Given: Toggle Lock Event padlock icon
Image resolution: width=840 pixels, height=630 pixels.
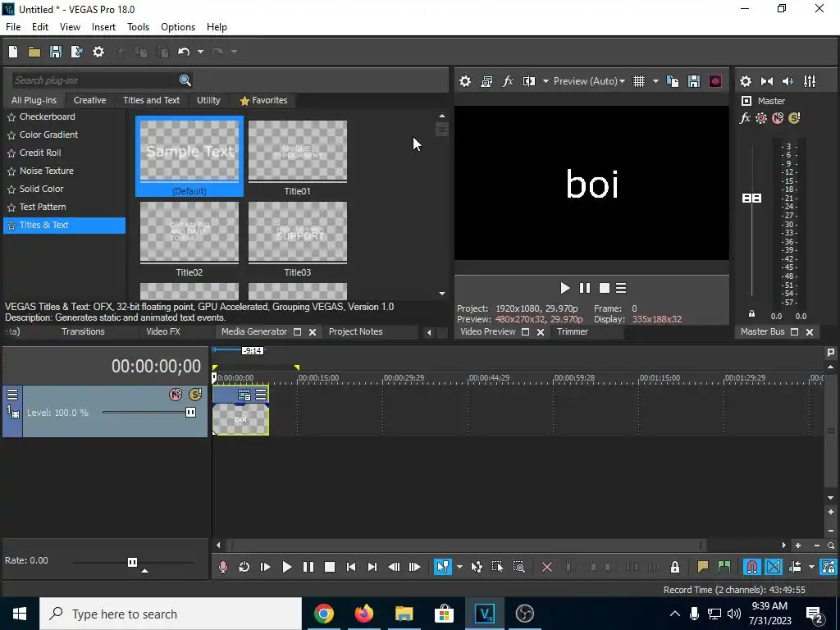Looking at the screenshot, I should [x=675, y=567].
